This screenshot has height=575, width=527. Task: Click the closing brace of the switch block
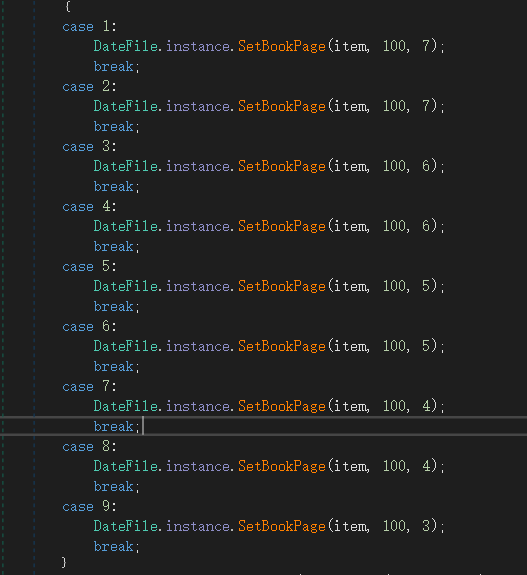click(x=64, y=562)
